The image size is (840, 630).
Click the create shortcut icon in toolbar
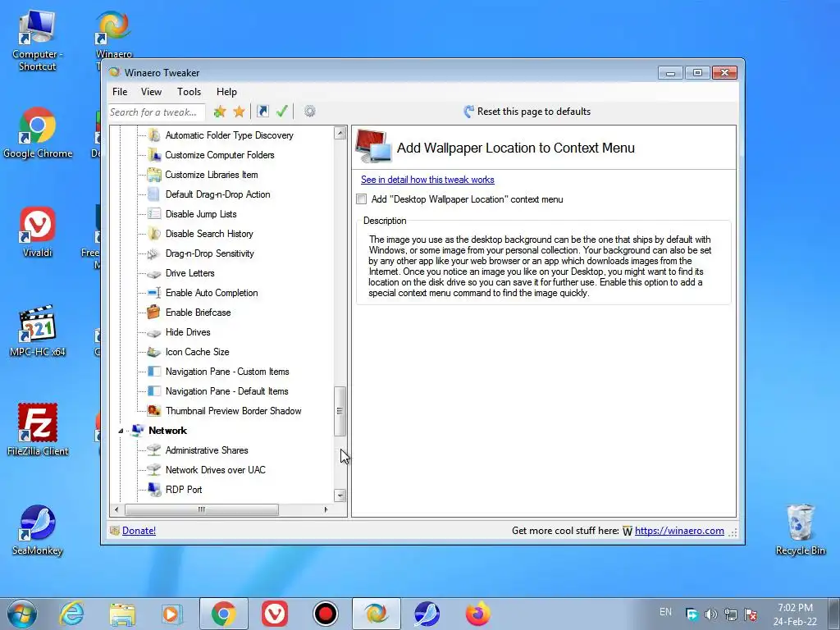262,112
